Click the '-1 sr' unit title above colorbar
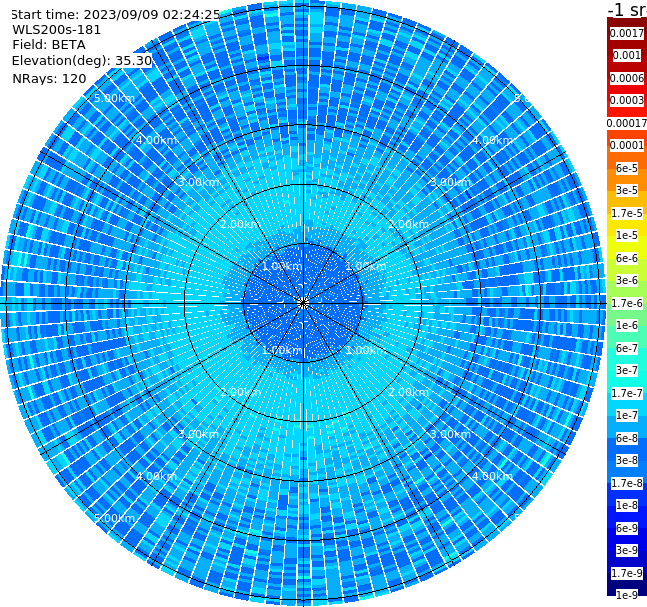 point(627,9)
